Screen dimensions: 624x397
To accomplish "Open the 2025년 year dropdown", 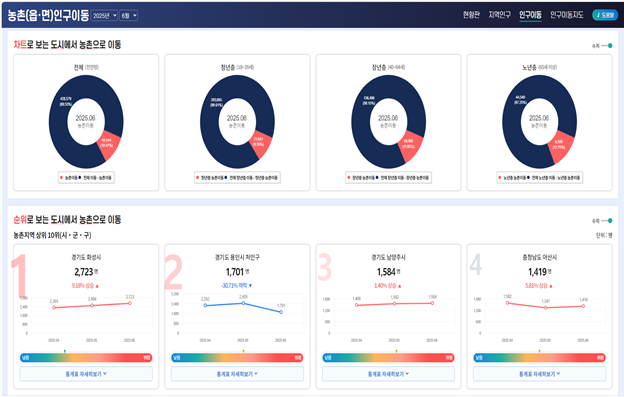I will pos(104,16).
